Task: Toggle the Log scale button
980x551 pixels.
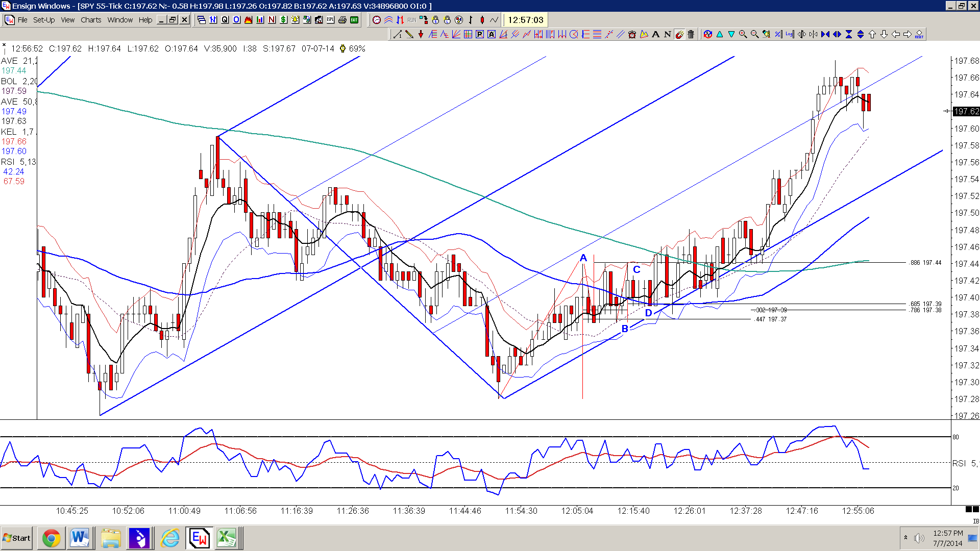Action: click(x=790, y=34)
